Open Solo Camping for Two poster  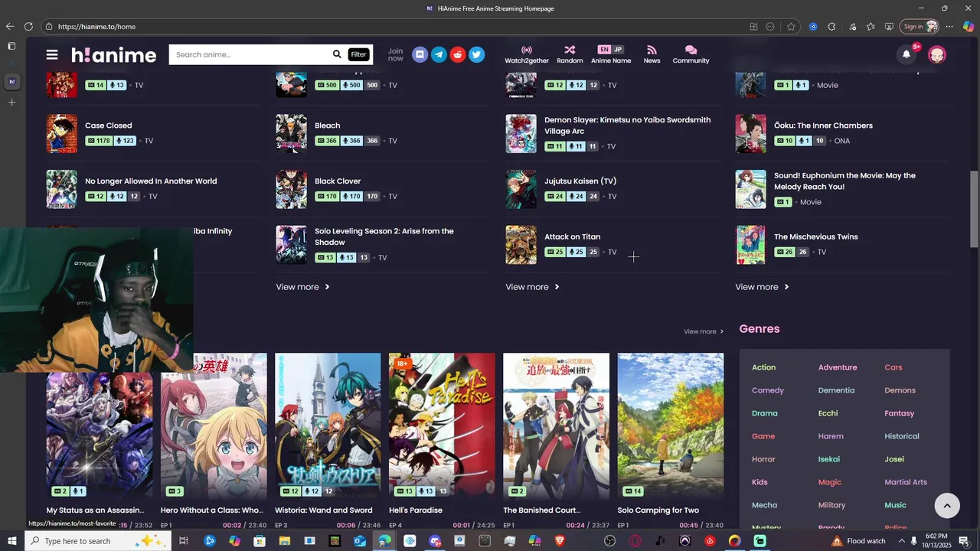point(671,426)
